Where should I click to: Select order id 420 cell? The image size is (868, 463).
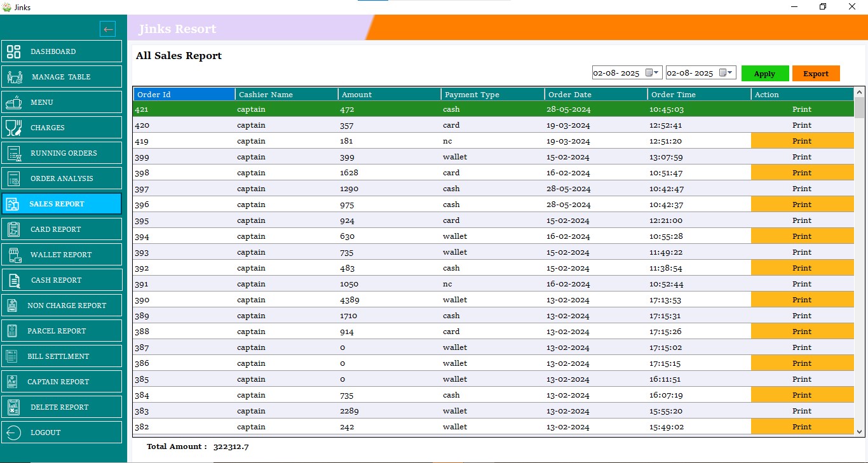tap(184, 125)
